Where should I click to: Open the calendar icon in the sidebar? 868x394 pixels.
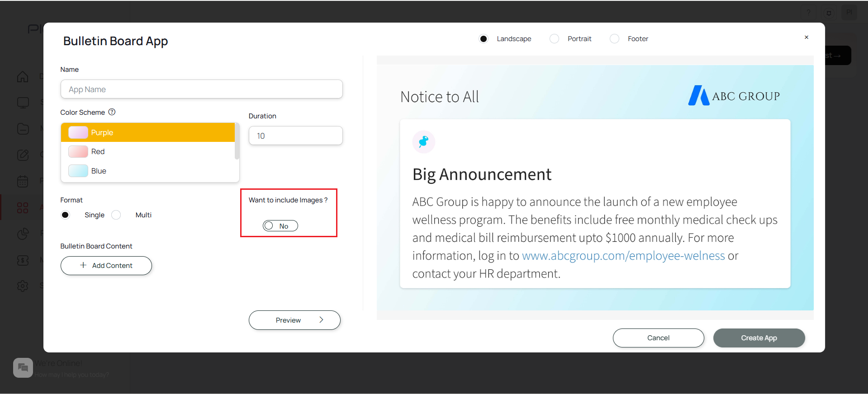[23, 181]
